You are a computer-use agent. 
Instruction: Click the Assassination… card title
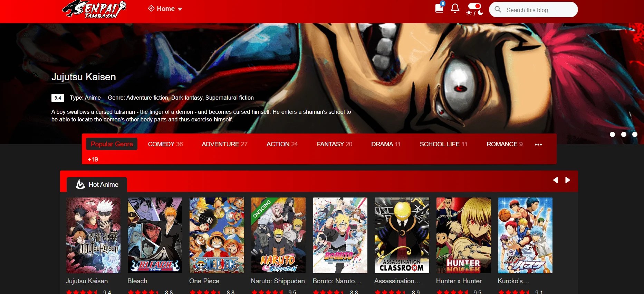point(398,281)
